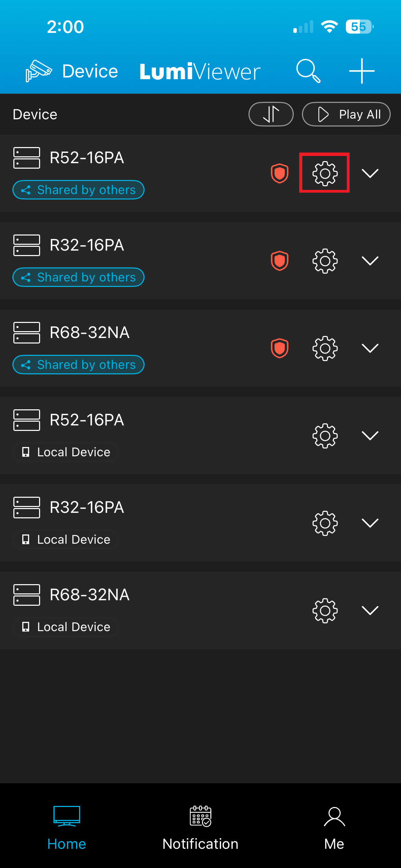Image resolution: width=401 pixels, height=868 pixels.
Task: Select the local R52-16PA device entry
Action: [86, 420]
